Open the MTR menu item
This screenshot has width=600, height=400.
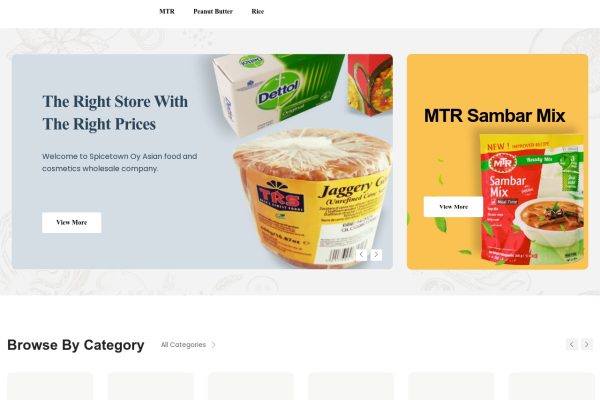(167, 11)
